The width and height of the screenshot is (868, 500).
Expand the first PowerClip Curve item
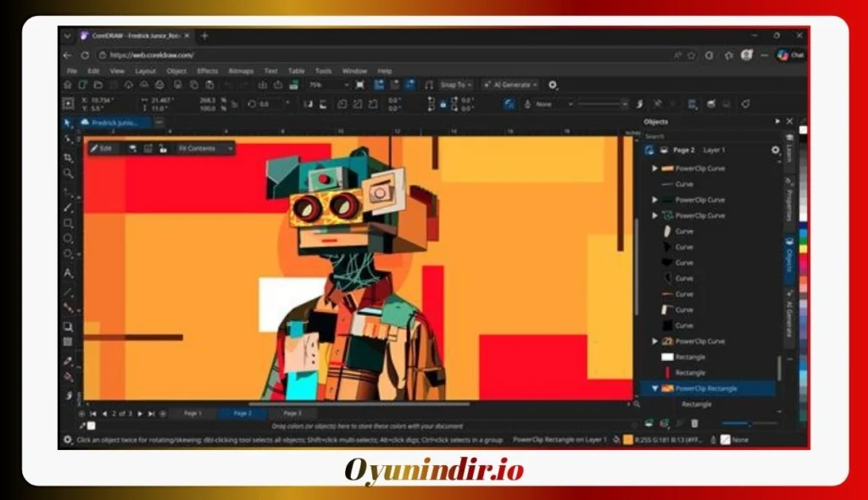654,169
